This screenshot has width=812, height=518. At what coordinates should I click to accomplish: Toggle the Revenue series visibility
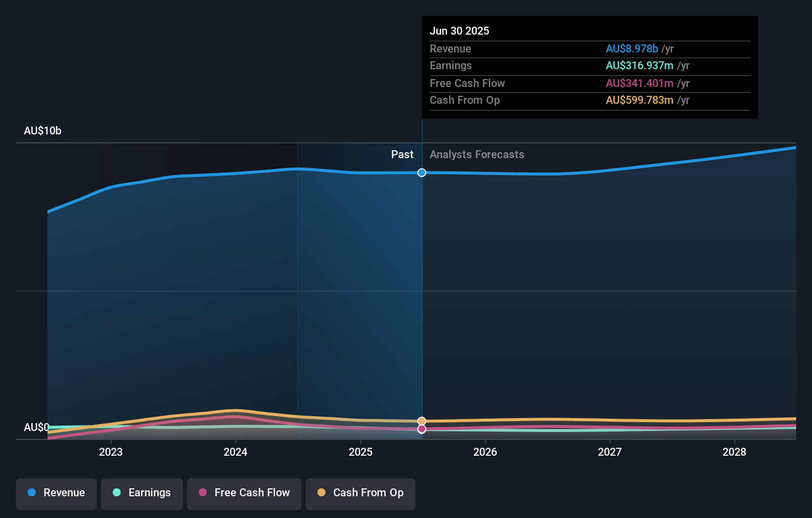pyautogui.click(x=56, y=493)
